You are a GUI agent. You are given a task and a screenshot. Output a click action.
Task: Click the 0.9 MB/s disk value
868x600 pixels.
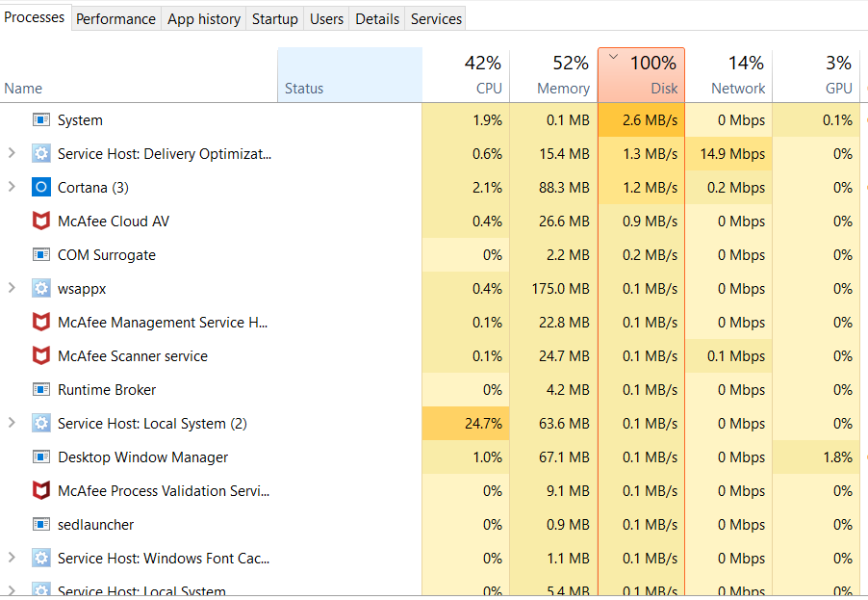[642, 222]
